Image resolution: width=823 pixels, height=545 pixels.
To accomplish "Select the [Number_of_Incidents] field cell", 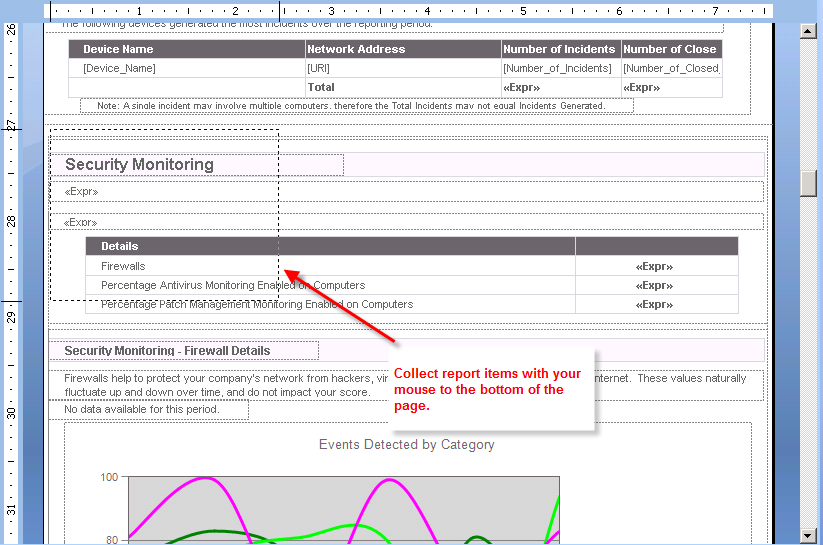I will (x=560, y=68).
